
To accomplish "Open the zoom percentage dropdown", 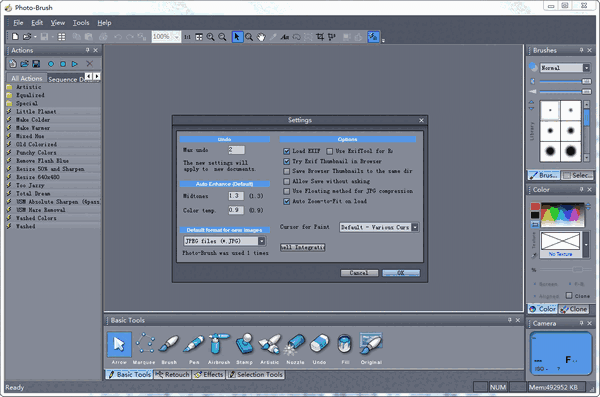I will click(x=176, y=37).
